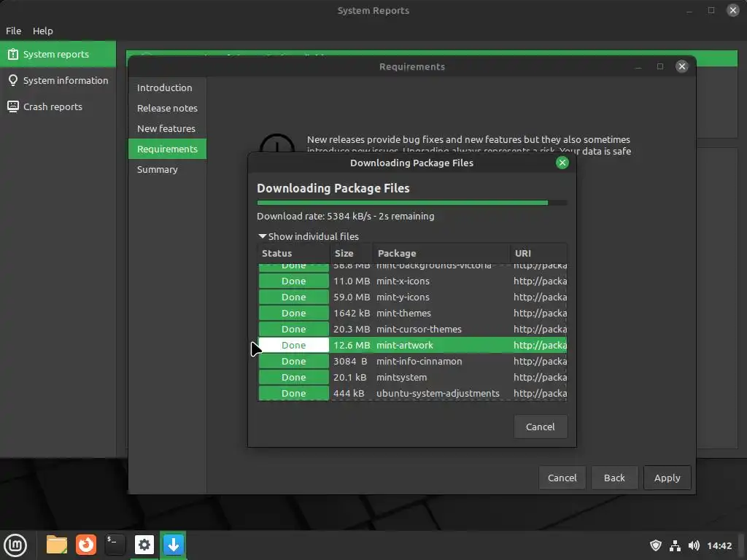Select the Requirements step

click(167, 149)
